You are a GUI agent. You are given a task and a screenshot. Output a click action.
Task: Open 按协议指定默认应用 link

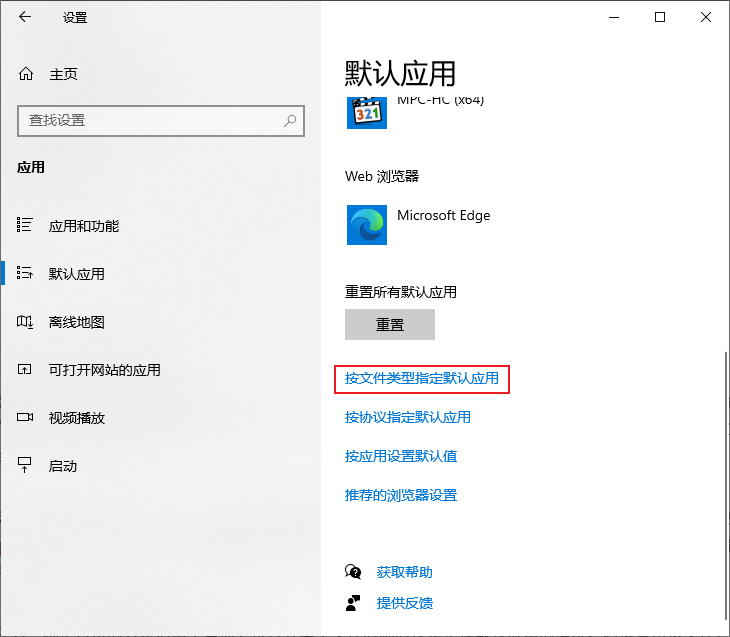(407, 417)
